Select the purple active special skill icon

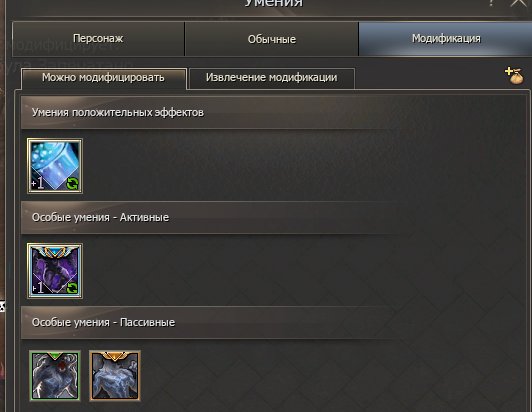(55, 270)
